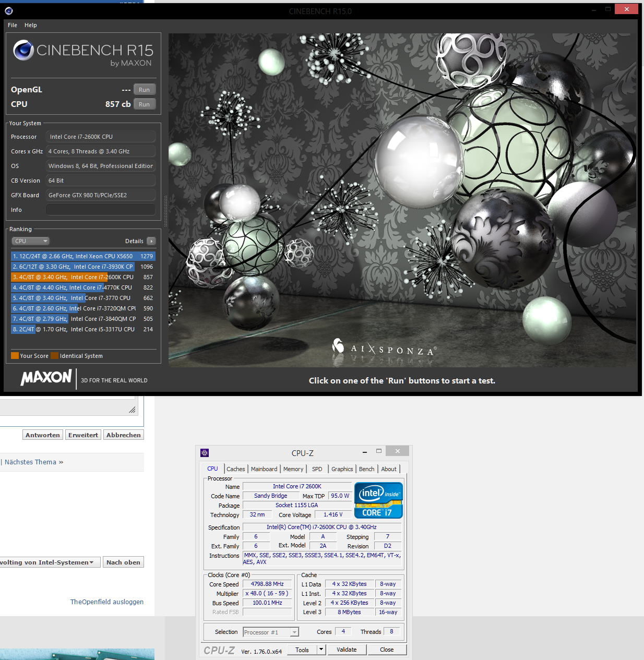Switch to Caches tab in CPU-Z
Image resolution: width=644 pixels, height=660 pixels.
[x=236, y=469]
